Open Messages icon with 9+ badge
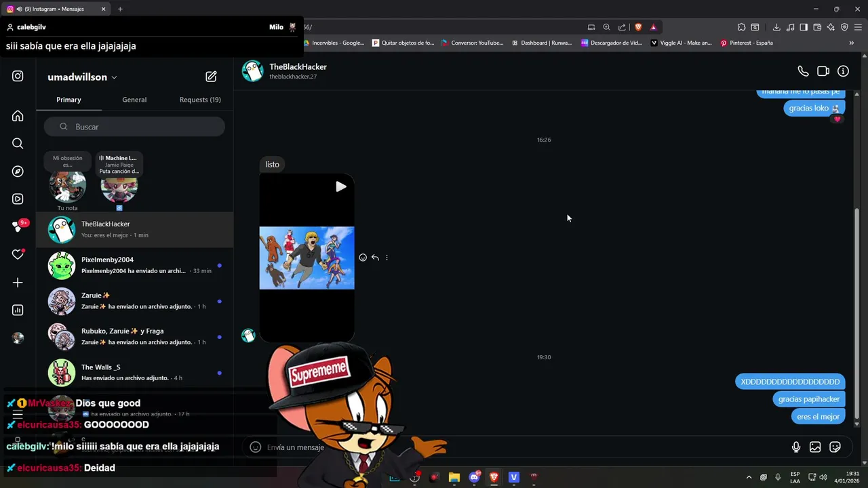The height and width of the screenshot is (488, 868). pyautogui.click(x=19, y=226)
